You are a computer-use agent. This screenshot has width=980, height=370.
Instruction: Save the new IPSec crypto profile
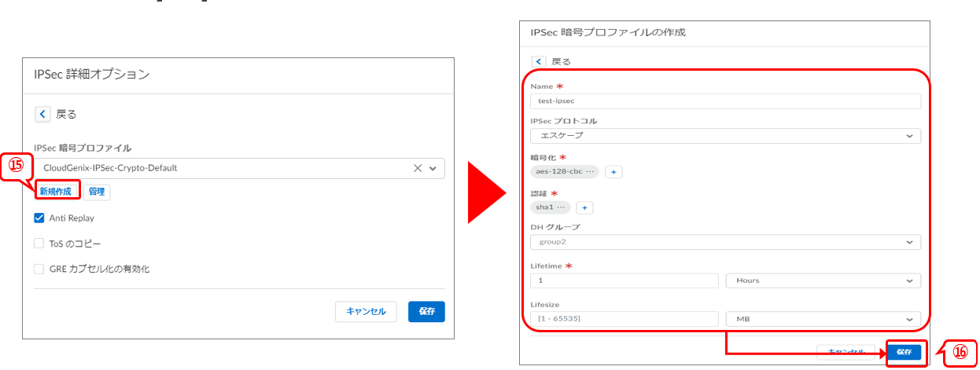tap(904, 352)
